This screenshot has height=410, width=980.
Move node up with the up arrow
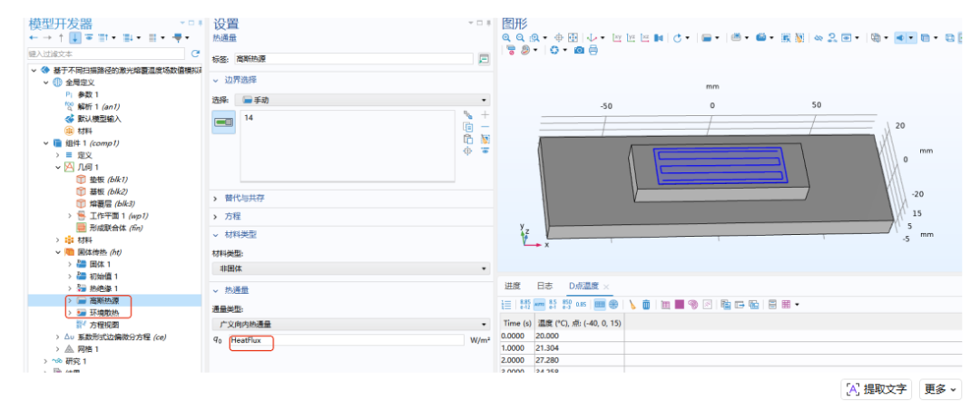click(62, 38)
